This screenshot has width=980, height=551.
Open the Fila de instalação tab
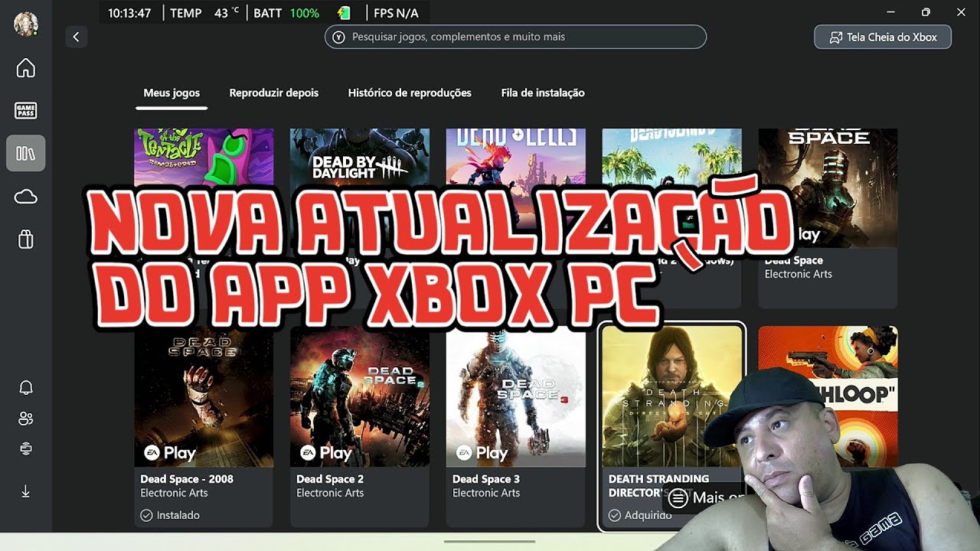click(x=543, y=93)
